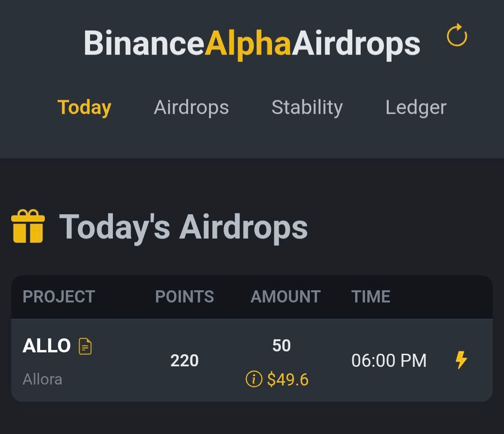Click the yellow refresh icon
The width and height of the screenshot is (504, 434).
click(457, 35)
